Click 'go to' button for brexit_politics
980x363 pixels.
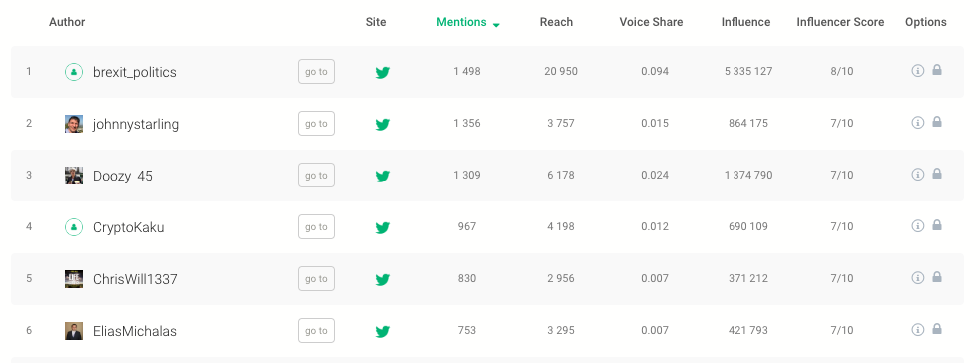tap(317, 71)
